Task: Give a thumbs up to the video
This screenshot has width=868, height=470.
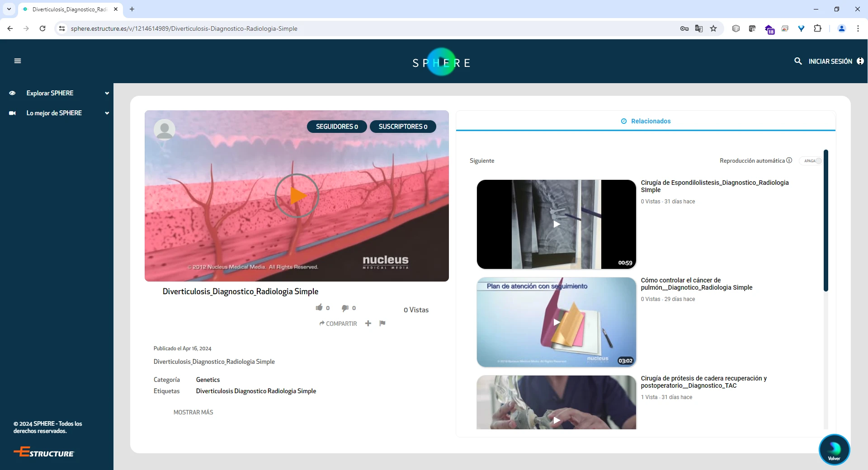Action: point(320,308)
